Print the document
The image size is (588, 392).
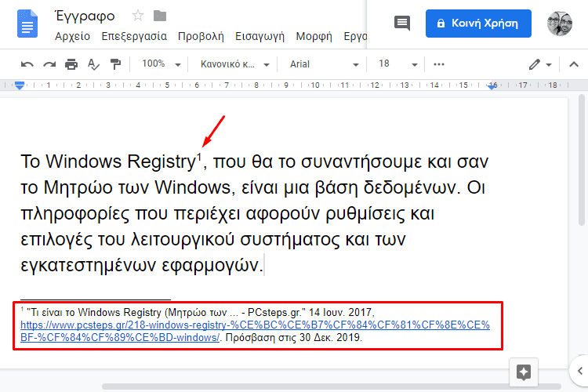coord(71,64)
